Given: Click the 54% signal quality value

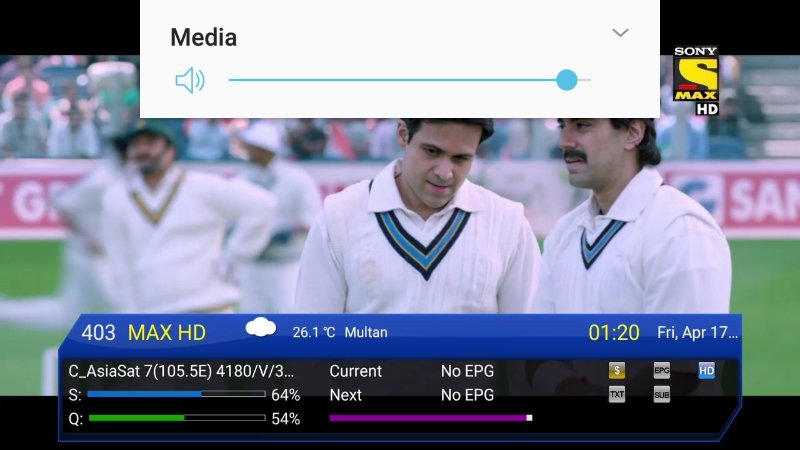Looking at the screenshot, I should point(286,419).
